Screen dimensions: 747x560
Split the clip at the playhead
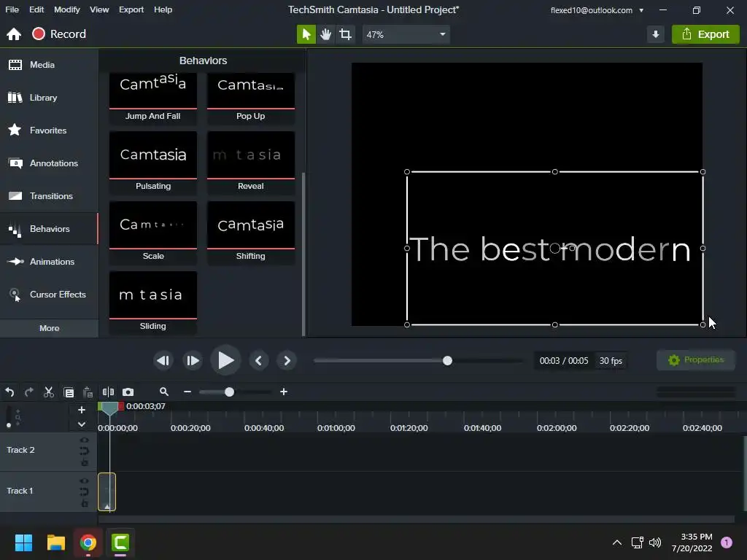(x=108, y=392)
